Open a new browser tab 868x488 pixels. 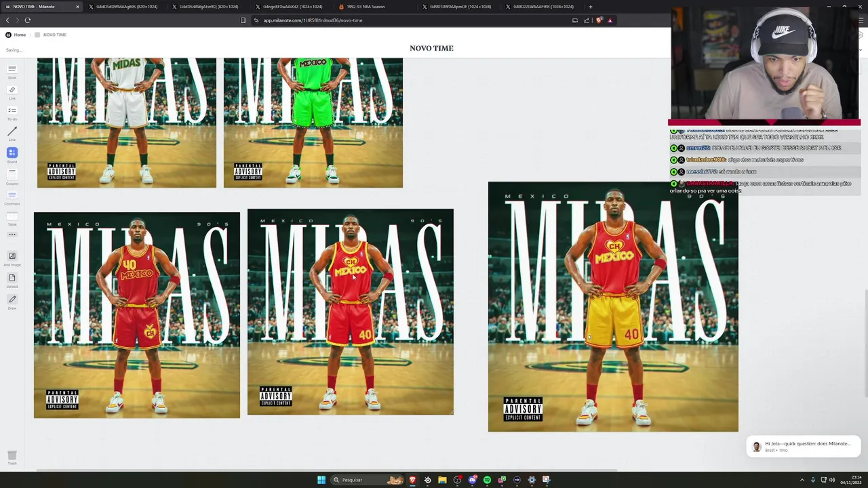tap(590, 7)
